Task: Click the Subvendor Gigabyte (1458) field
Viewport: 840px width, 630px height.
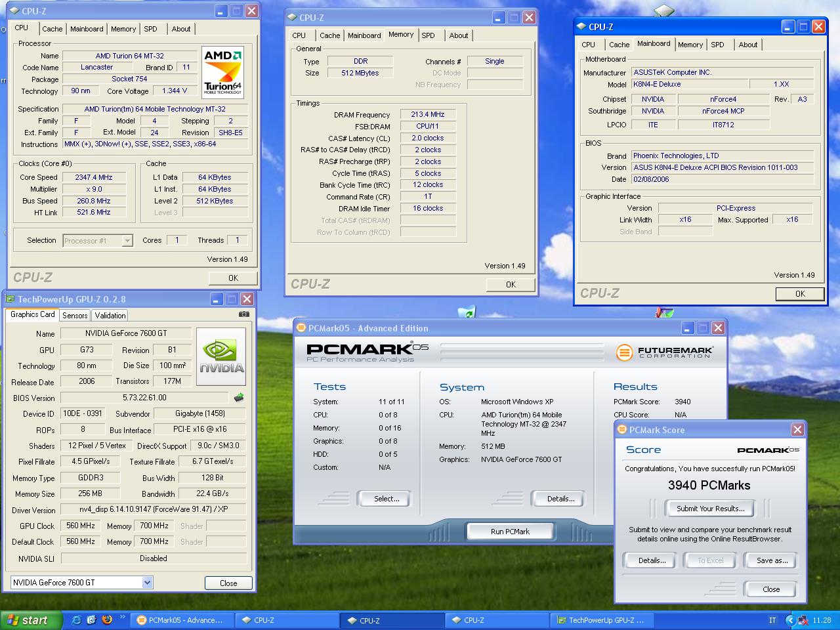Action: click(199, 413)
